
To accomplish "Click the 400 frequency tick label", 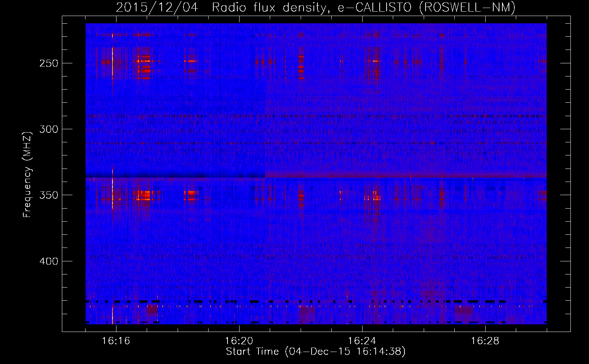I will 49,261.
